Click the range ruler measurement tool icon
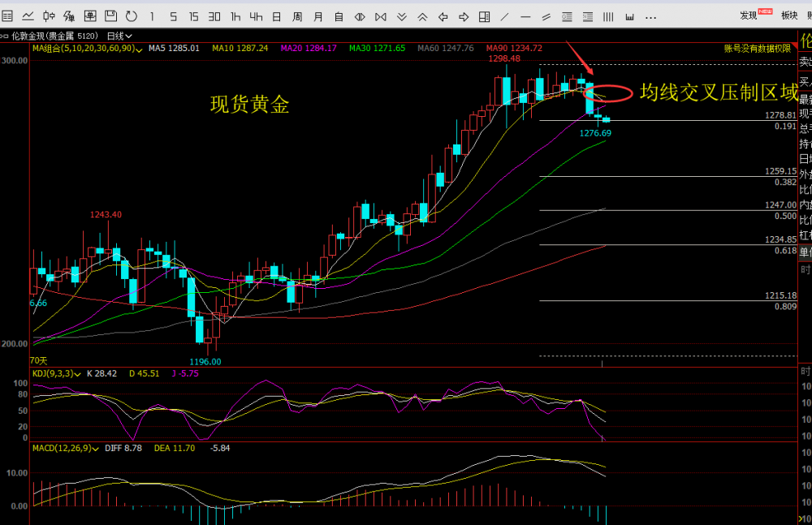Screen dimensions: 812x525 tap(629, 17)
